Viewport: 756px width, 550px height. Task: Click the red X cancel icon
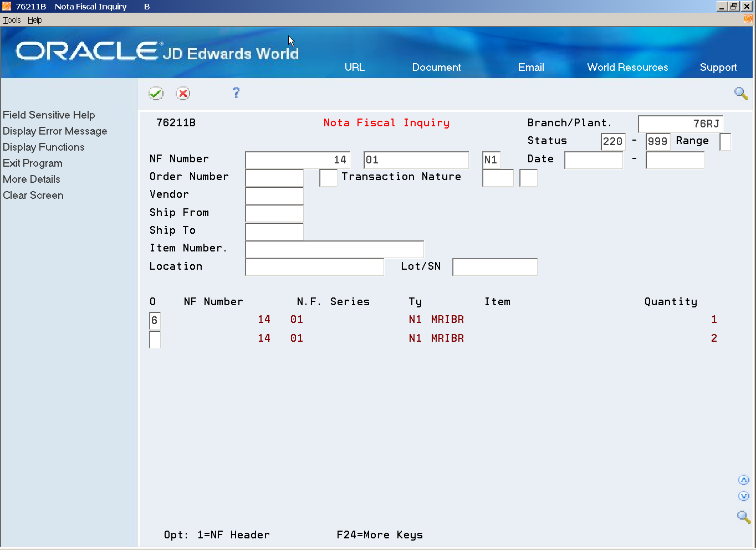point(183,94)
